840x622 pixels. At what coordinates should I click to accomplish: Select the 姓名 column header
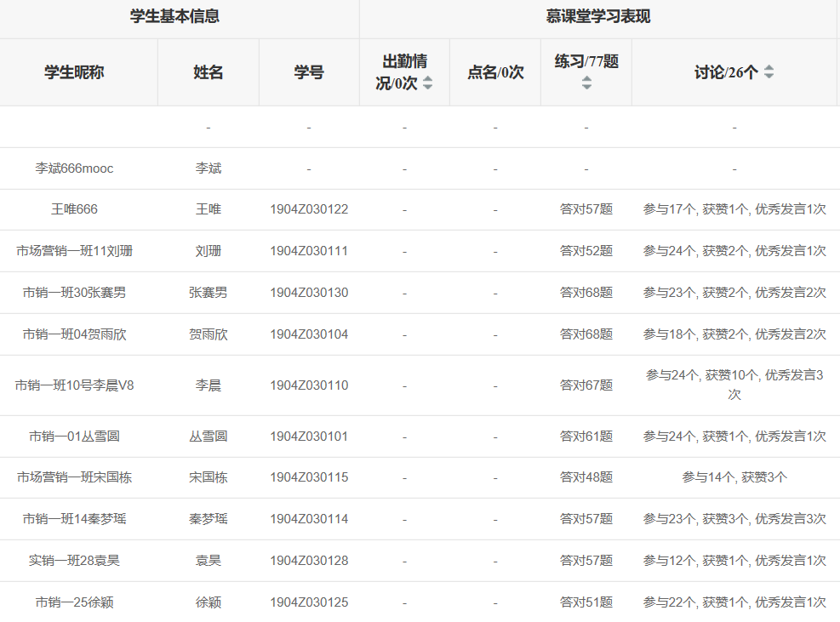(x=208, y=72)
